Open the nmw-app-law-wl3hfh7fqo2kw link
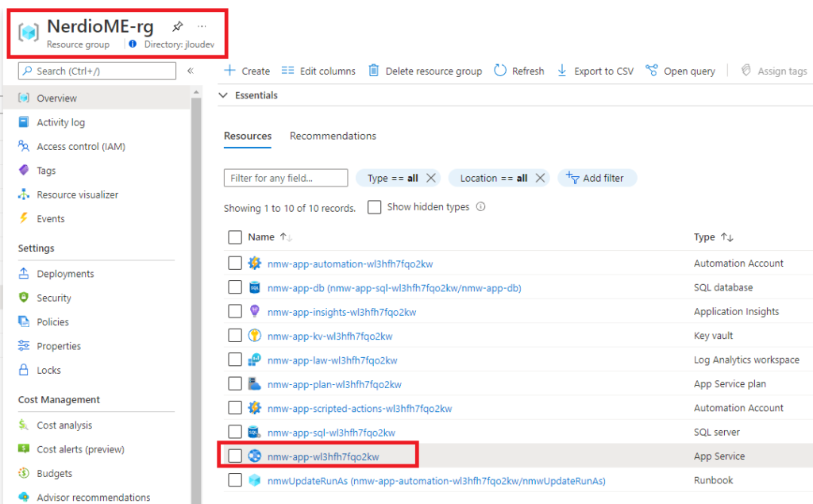The width and height of the screenshot is (813, 504). [333, 360]
